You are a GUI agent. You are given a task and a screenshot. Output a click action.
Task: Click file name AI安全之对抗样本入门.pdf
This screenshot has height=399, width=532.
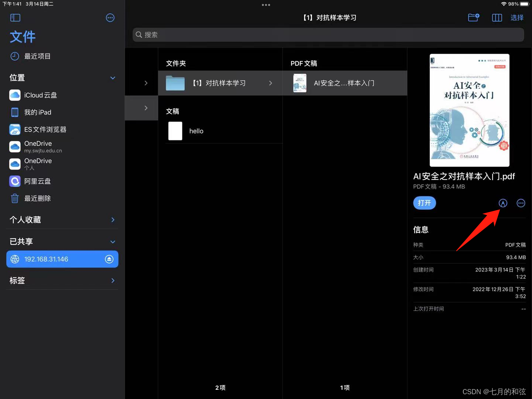tap(464, 176)
